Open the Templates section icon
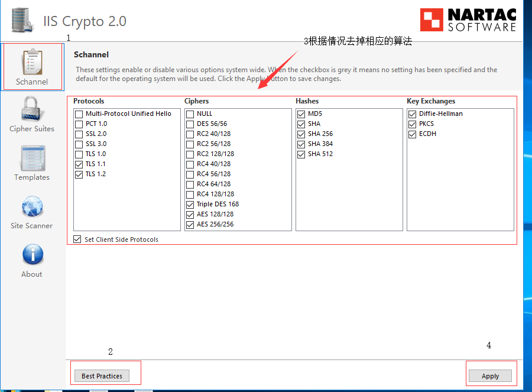532x392 pixels. tap(33, 158)
